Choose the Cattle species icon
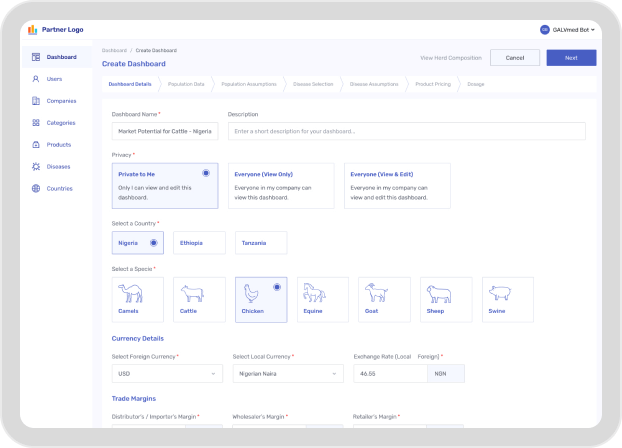622x448 pixels. pos(190,293)
